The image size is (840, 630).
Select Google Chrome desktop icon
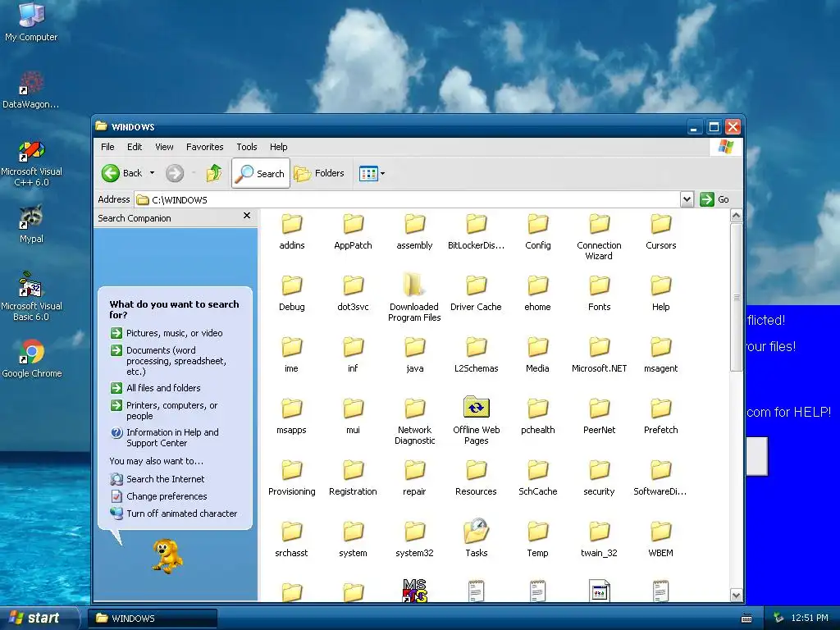31,358
